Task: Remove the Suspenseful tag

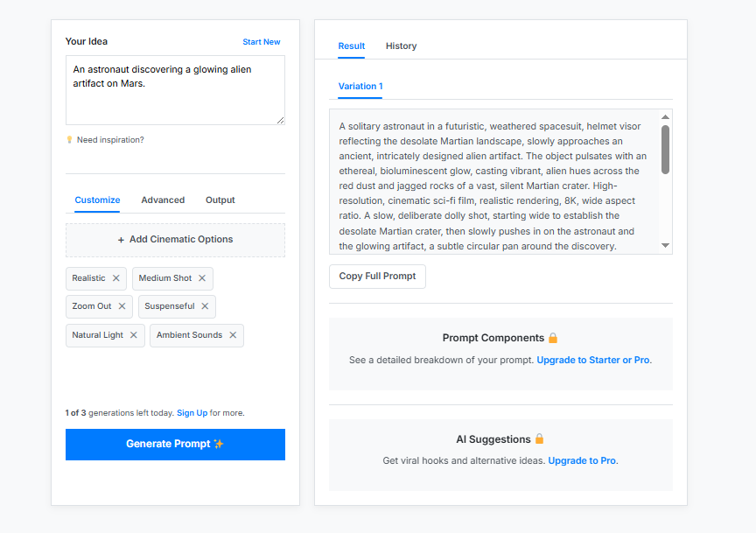Action: (205, 306)
